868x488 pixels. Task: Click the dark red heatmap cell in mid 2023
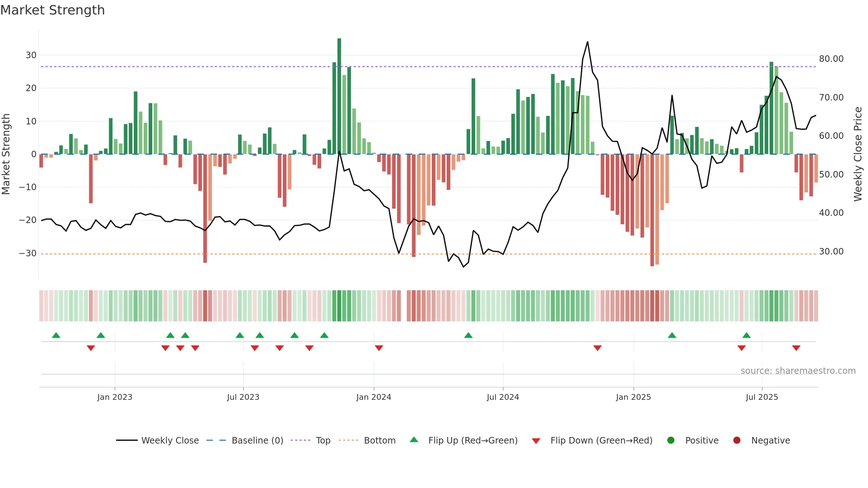point(205,306)
